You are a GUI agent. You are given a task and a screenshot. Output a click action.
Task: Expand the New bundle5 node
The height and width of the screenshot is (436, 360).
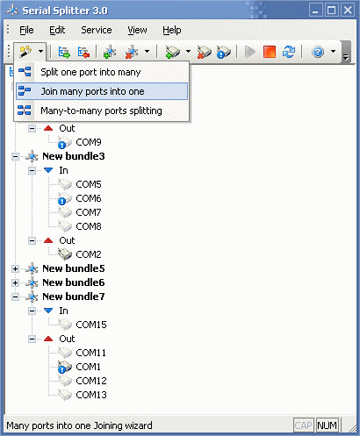pyautogui.click(x=15, y=268)
